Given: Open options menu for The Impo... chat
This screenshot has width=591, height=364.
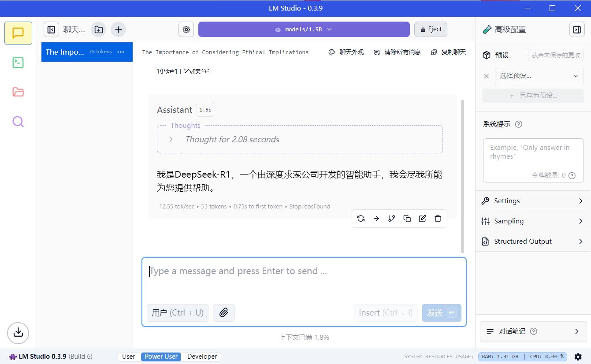Looking at the screenshot, I should 121,52.
